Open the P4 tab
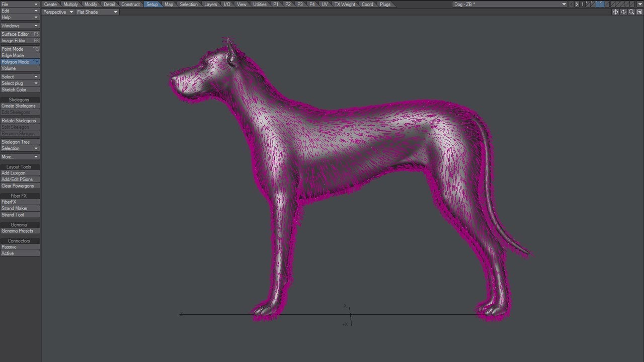644x362 pixels. click(312, 4)
